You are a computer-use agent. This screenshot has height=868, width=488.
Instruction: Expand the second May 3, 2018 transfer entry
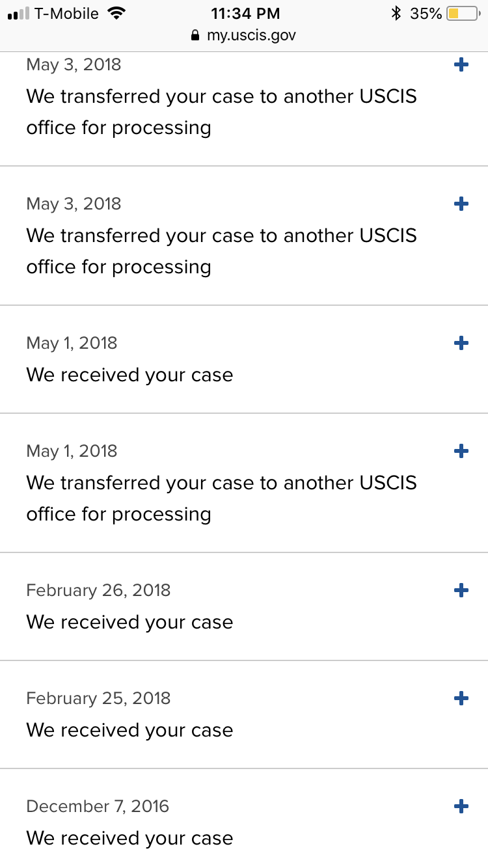[x=461, y=204]
